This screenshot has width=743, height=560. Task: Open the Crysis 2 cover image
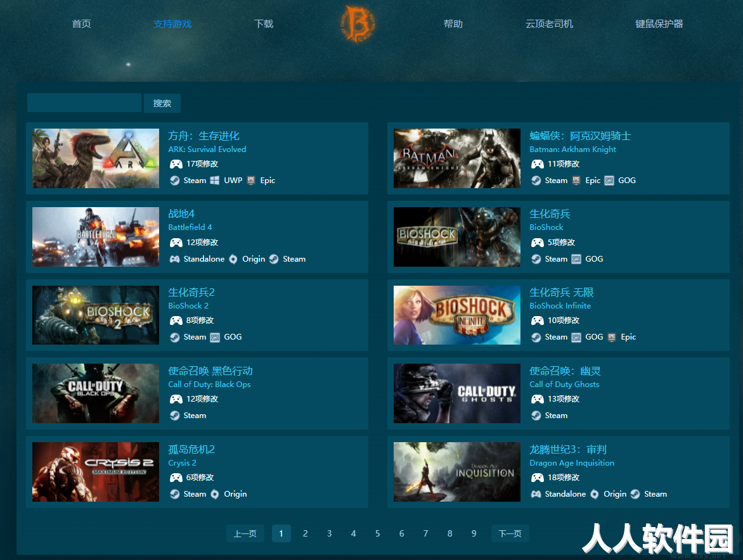coord(96,472)
